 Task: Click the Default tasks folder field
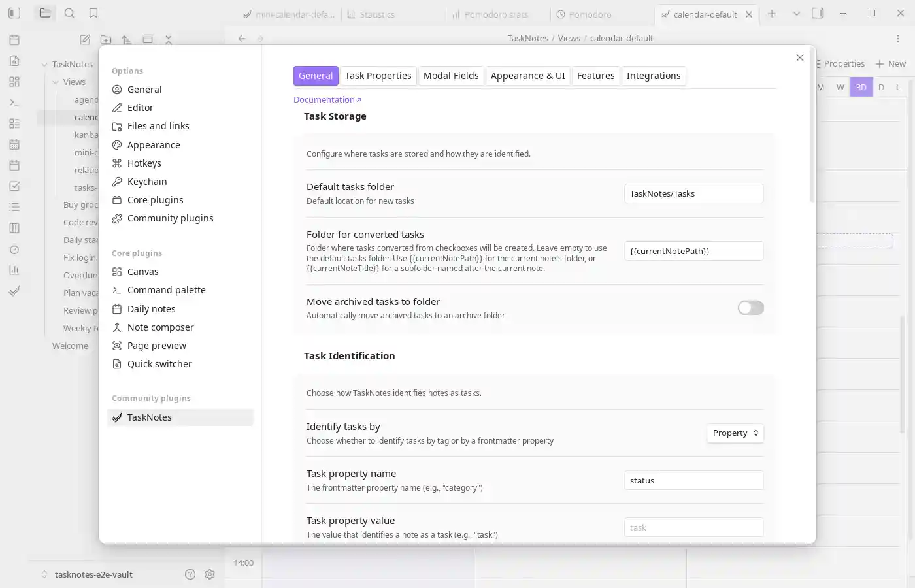693,194
